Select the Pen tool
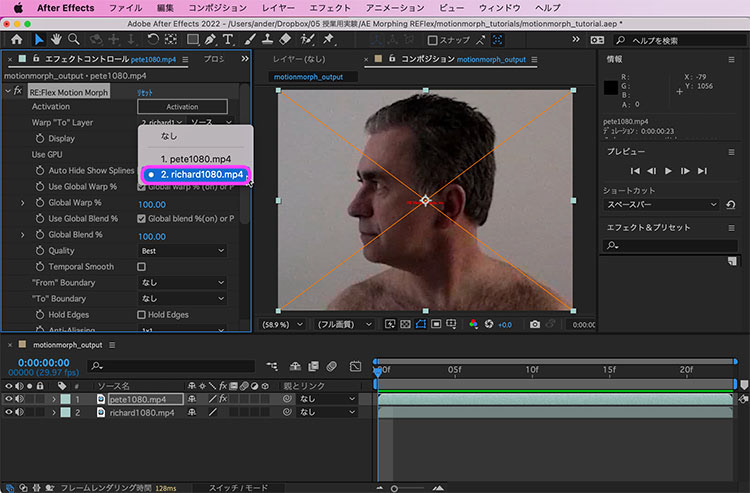Screen dimensions: 750x493 click(210, 40)
